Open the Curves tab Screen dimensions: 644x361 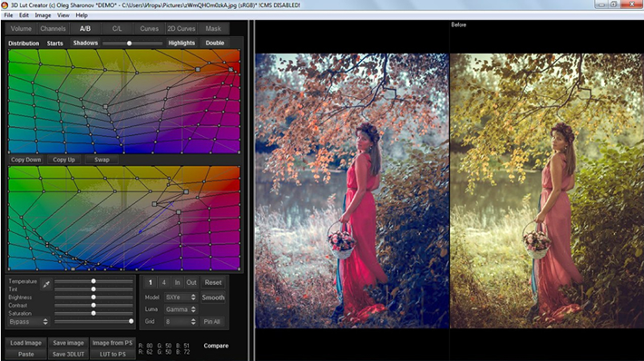point(149,28)
